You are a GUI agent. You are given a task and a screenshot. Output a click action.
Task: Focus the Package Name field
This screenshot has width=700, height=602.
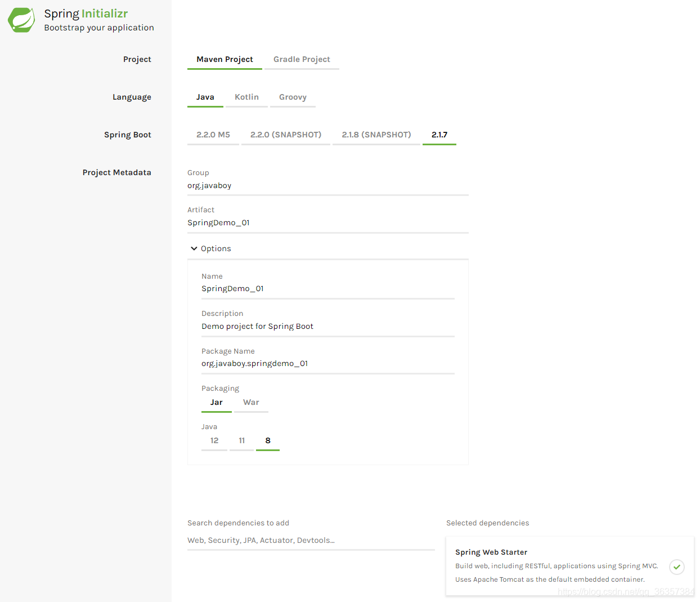pos(328,364)
